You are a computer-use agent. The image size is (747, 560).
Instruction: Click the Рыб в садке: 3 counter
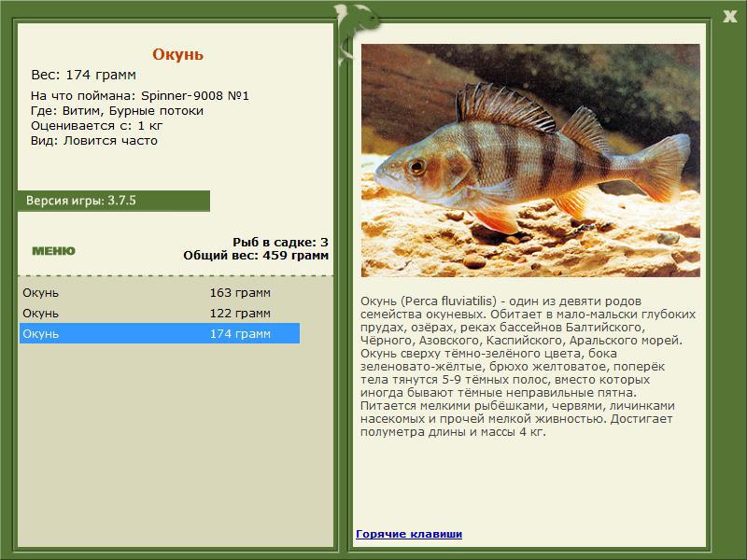click(280, 243)
